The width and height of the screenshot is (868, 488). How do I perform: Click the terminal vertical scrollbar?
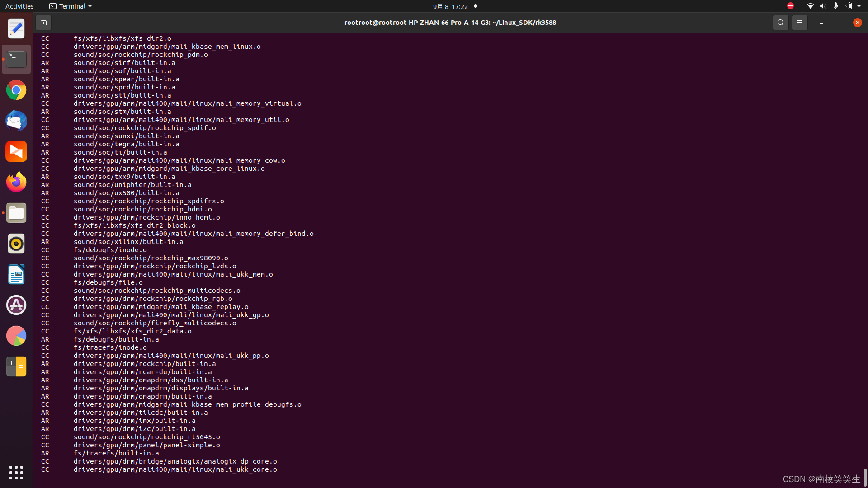click(x=865, y=477)
